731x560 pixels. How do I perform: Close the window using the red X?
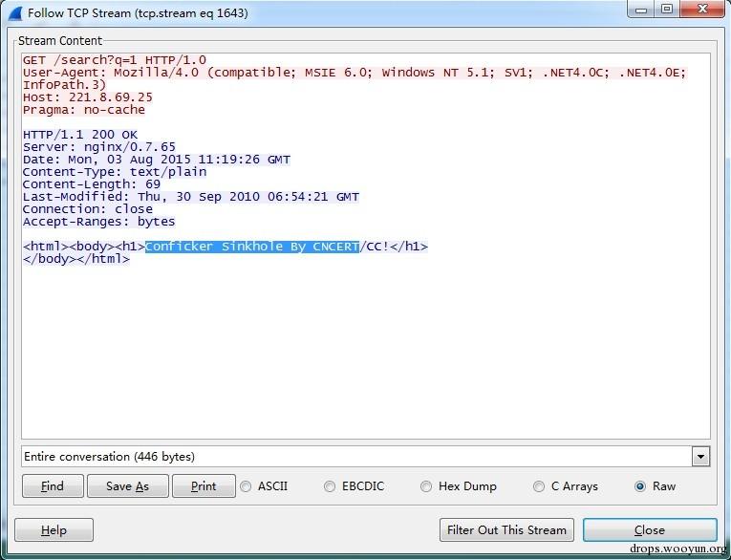(x=702, y=10)
